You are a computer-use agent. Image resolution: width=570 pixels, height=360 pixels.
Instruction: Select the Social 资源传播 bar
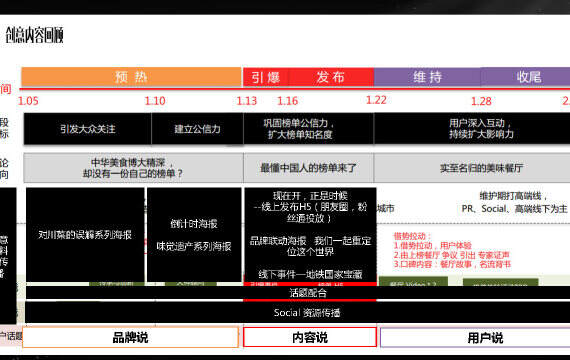[297, 312]
